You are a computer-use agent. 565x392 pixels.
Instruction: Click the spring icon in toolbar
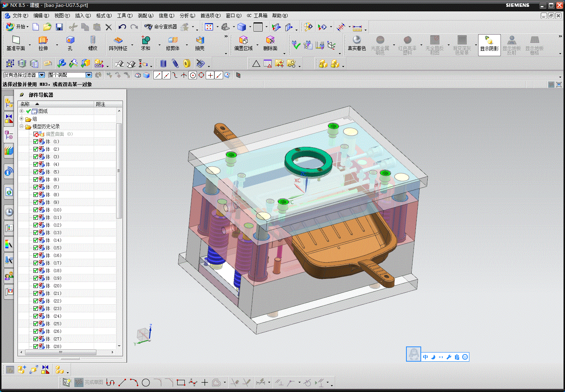pyautogui.click(x=164, y=63)
